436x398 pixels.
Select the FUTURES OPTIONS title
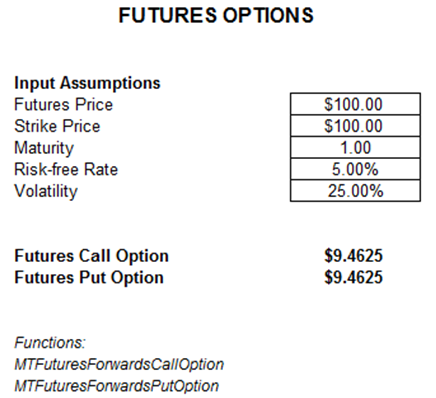coord(216,15)
